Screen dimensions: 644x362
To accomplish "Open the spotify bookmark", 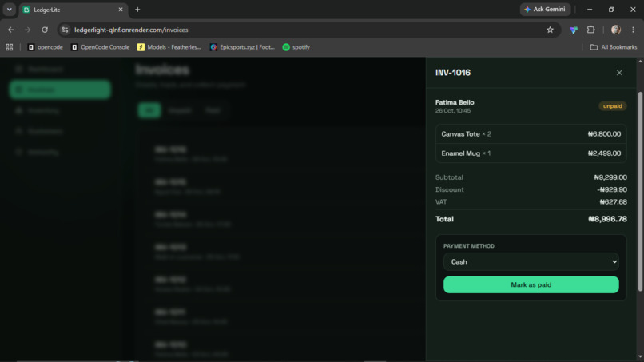I will point(296,47).
